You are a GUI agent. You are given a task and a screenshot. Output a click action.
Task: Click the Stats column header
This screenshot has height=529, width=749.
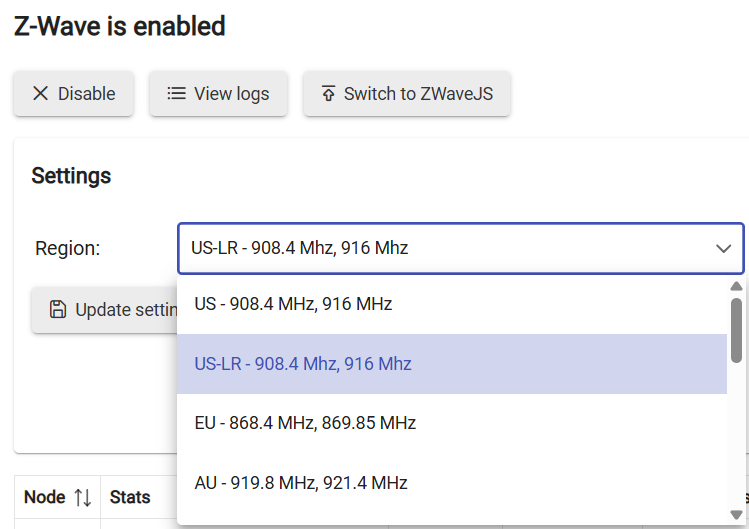tap(130, 497)
